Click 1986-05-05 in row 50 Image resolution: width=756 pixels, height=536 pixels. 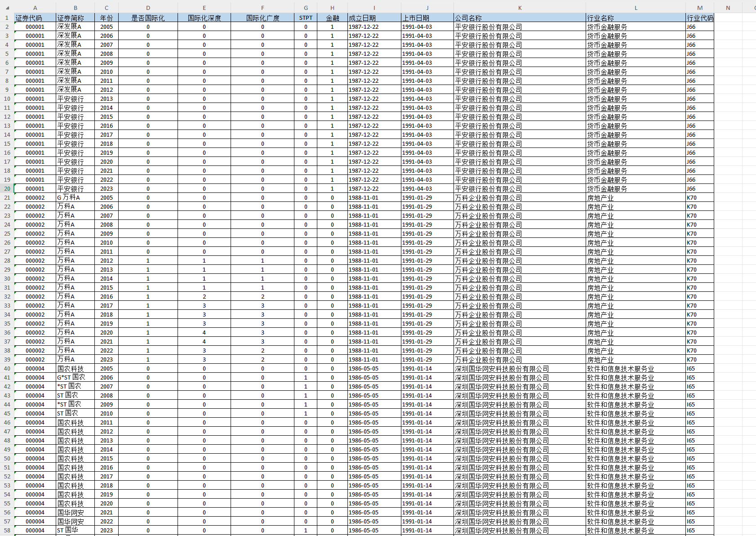374,459
